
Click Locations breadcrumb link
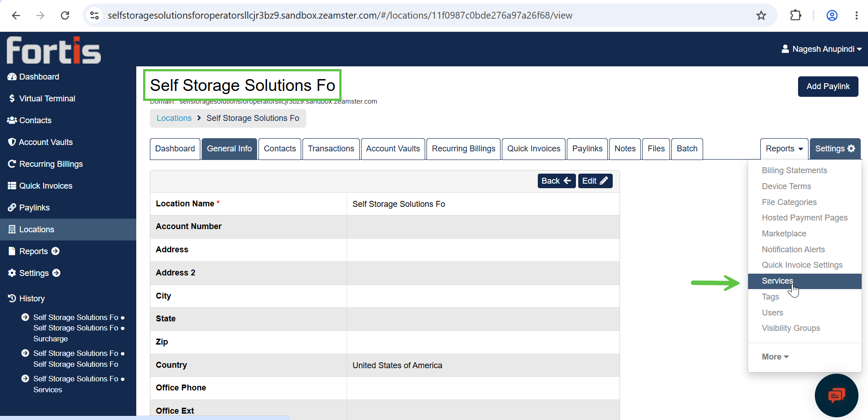174,118
